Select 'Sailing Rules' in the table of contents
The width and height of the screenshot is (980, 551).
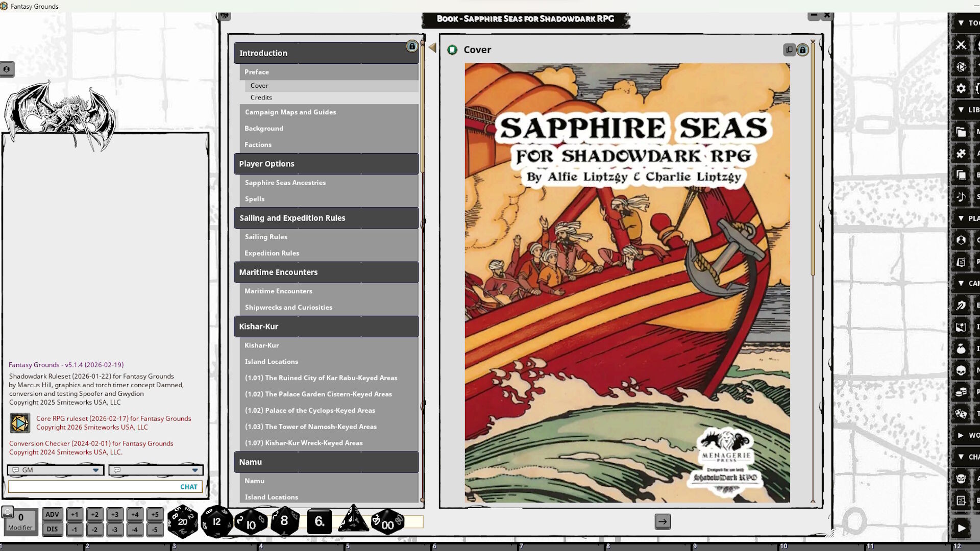point(266,237)
